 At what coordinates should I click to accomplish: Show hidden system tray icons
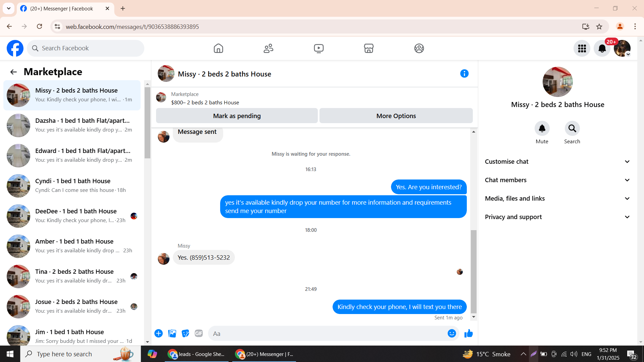[523, 354]
